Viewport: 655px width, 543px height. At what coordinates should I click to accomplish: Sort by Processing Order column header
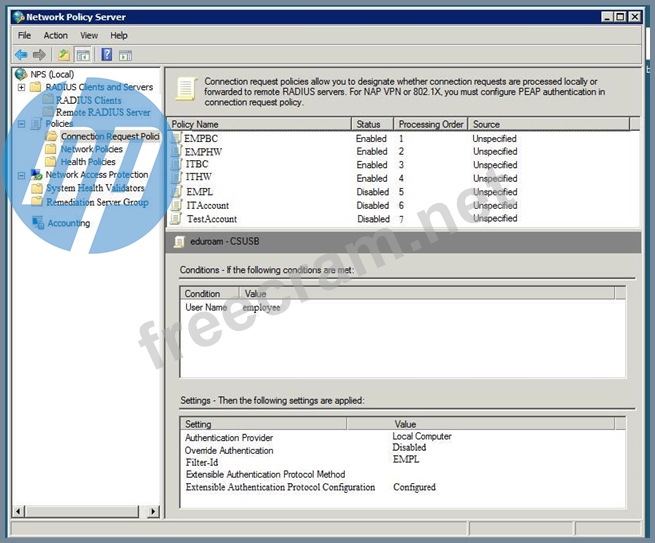431,124
